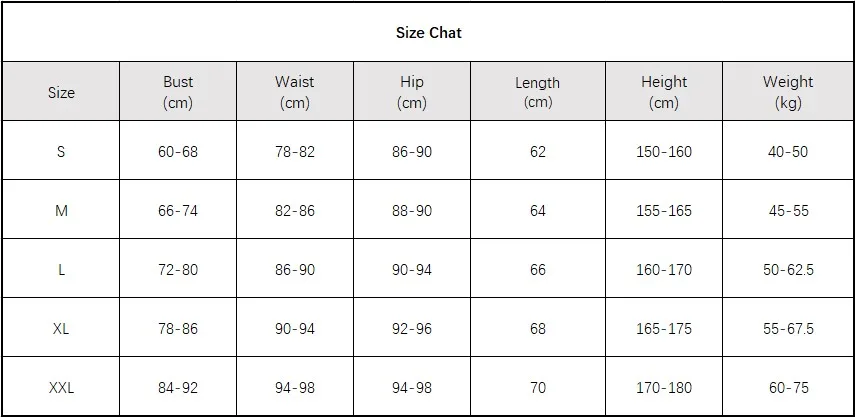Click height value 170-180 cell

[664, 388]
